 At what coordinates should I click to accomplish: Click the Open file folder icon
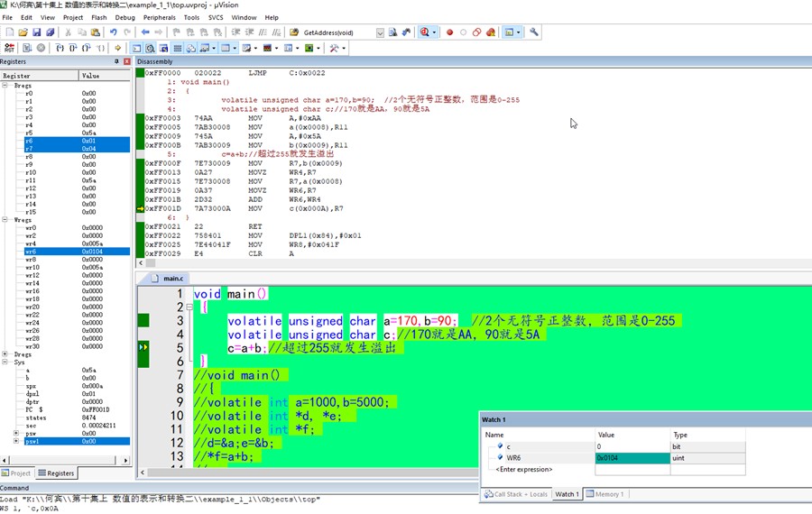coord(23,32)
